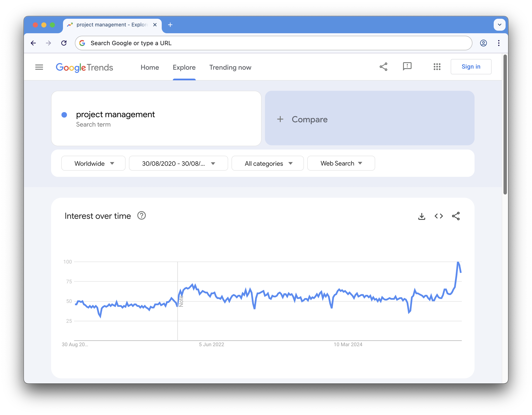This screenshot has height=415, width=532.
Task: Open the Google apps grid
Action: pyautogui.click(x=437, y=66)
